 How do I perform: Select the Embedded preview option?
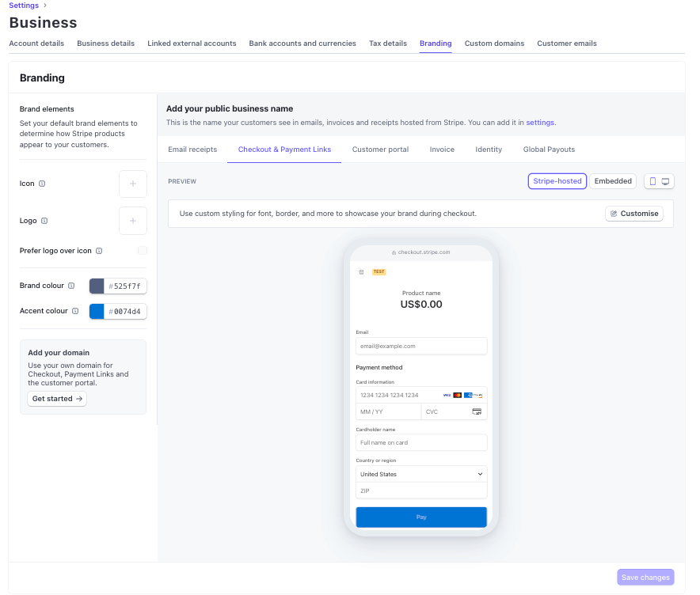tap(613, 181)
